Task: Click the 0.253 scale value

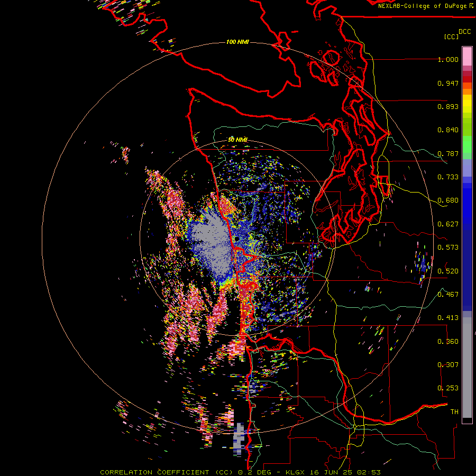Action: [448, 388]
